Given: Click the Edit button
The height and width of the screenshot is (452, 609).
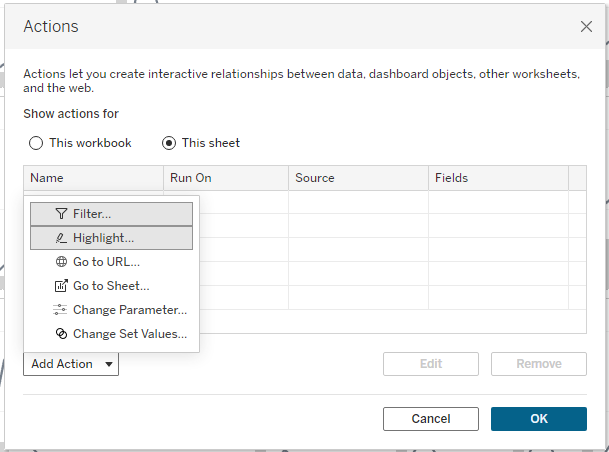Looking at the screenshot, I should 431,364.
